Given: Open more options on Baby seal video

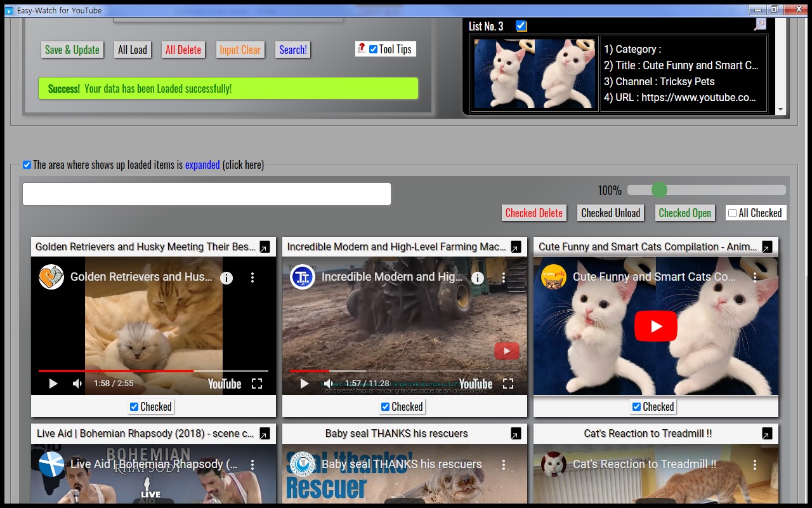Looking at the screenshot, I should point(504,465).
